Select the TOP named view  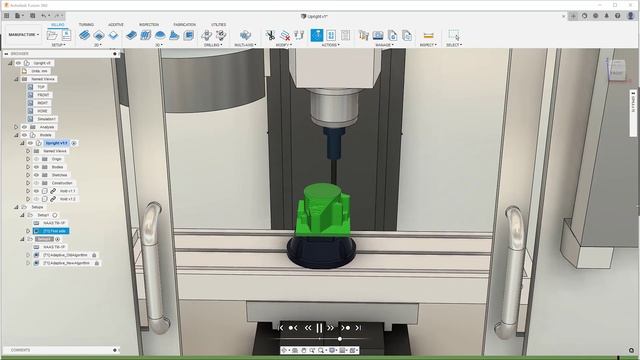pyautogui.click(x=41, y=87)
